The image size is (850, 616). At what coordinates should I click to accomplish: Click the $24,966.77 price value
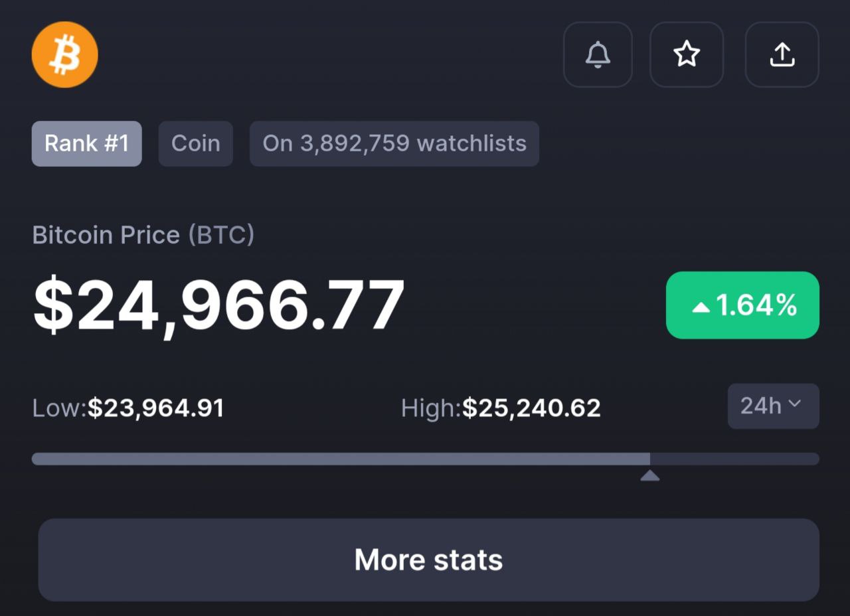pyautogui.click(x=218, y=305)
